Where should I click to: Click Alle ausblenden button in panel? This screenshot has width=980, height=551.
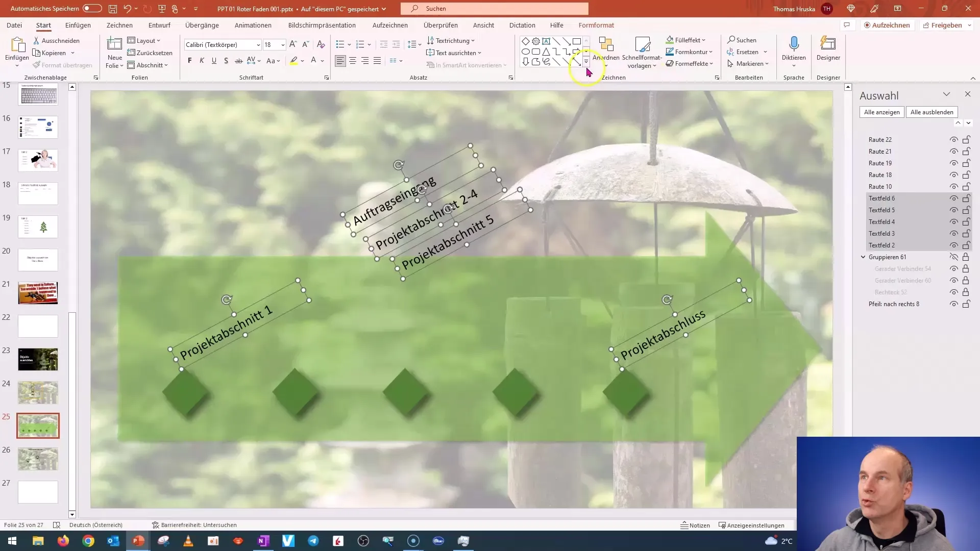[x=932, y=112]
